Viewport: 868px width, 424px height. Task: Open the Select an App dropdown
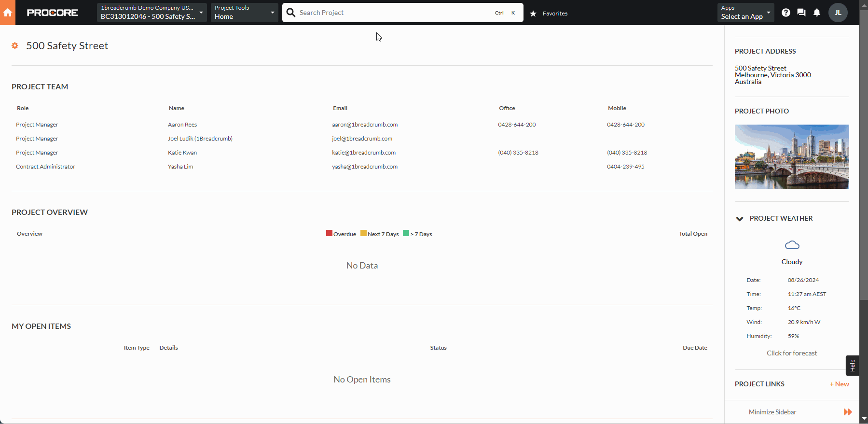[x=745, y=13]
